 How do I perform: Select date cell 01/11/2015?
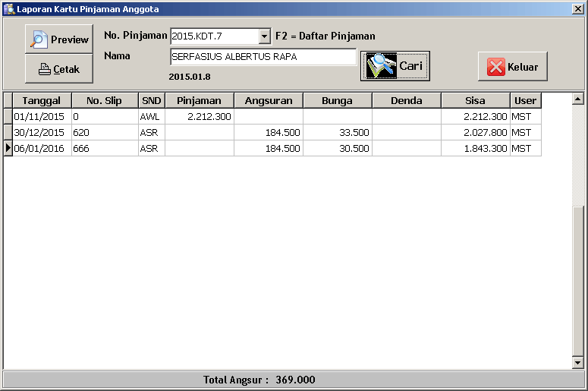pos(42,117)
